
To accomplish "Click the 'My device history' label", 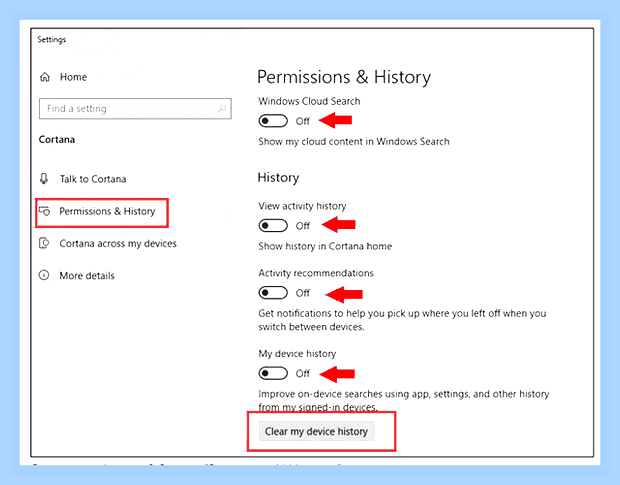I will [x=297, y=353].
